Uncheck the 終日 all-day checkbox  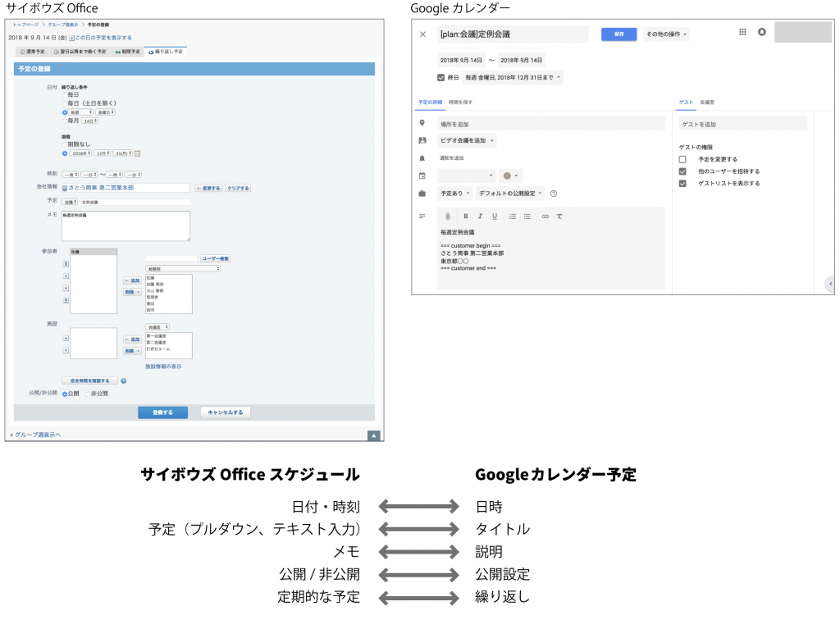[441, 78]
